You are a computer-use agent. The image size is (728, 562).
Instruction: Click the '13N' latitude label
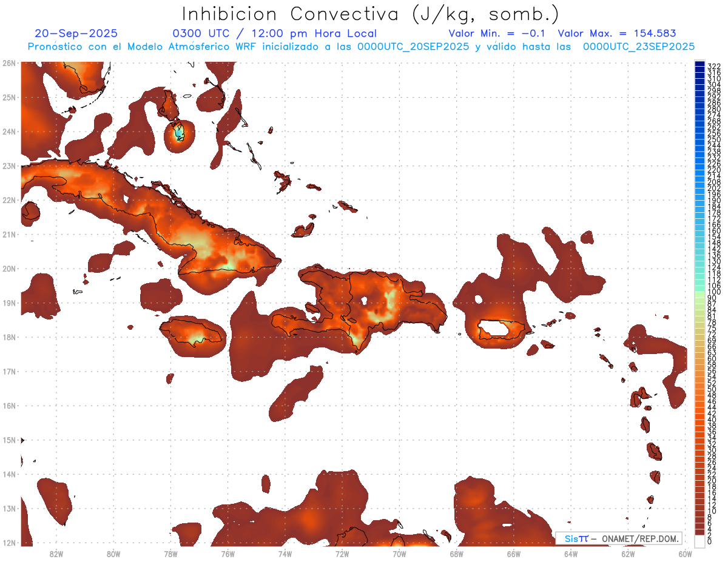click(8, 509)
